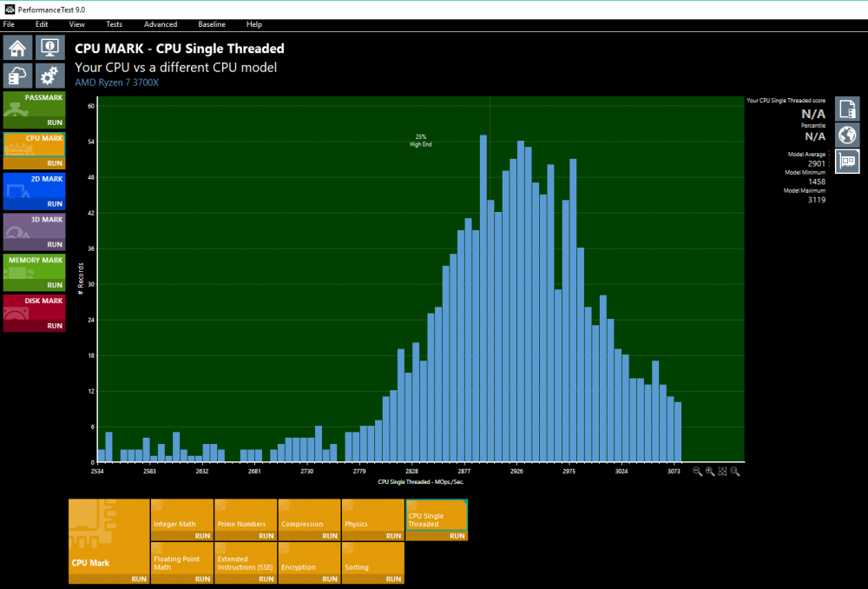Click the AMD Ryzen 7 3700X link

pos(116,83)
